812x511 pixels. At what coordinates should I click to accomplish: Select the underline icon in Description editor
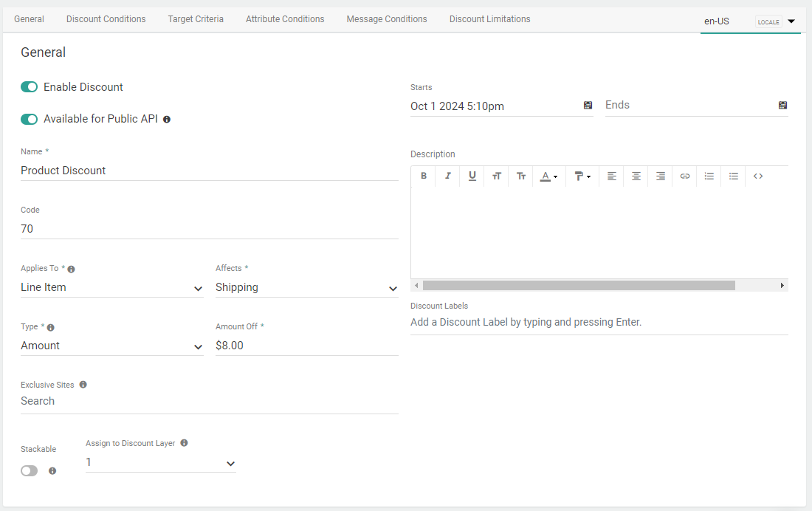tap(472, 176)
